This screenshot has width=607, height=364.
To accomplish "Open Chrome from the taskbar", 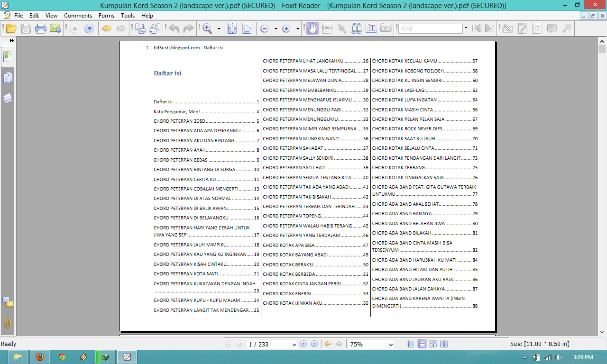I will pyautogui.click(x=62, y=357).
